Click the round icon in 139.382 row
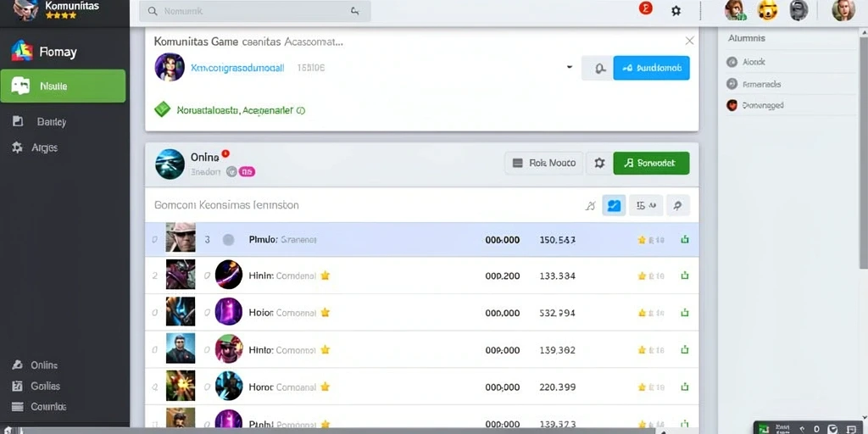 click(x=229, y=348)
